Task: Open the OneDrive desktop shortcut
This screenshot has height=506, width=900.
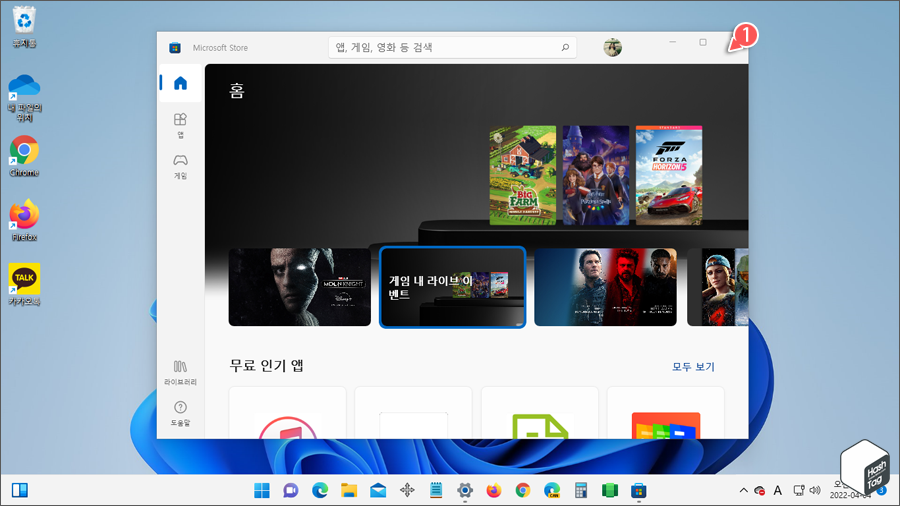Action: (24, 98)
